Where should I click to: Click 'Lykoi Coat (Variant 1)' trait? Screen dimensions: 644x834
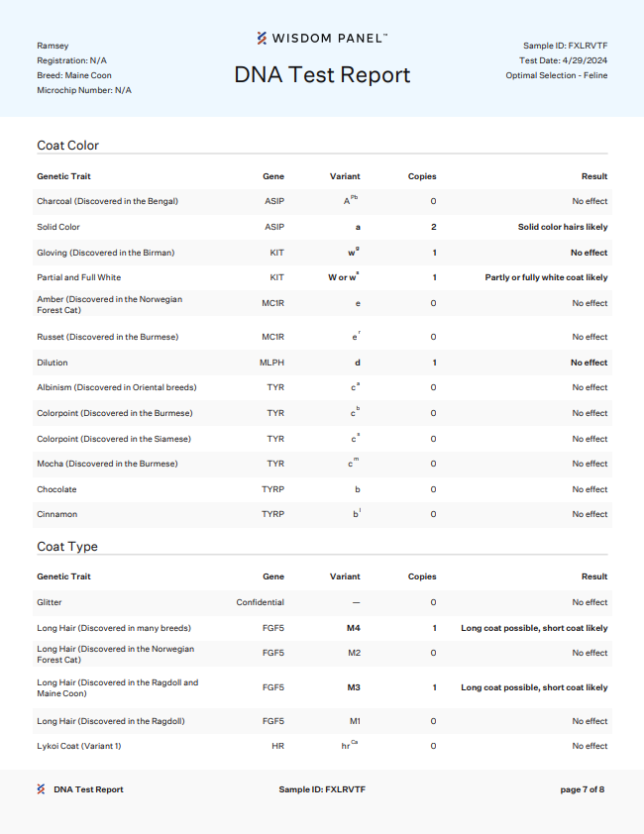point(79,746)
